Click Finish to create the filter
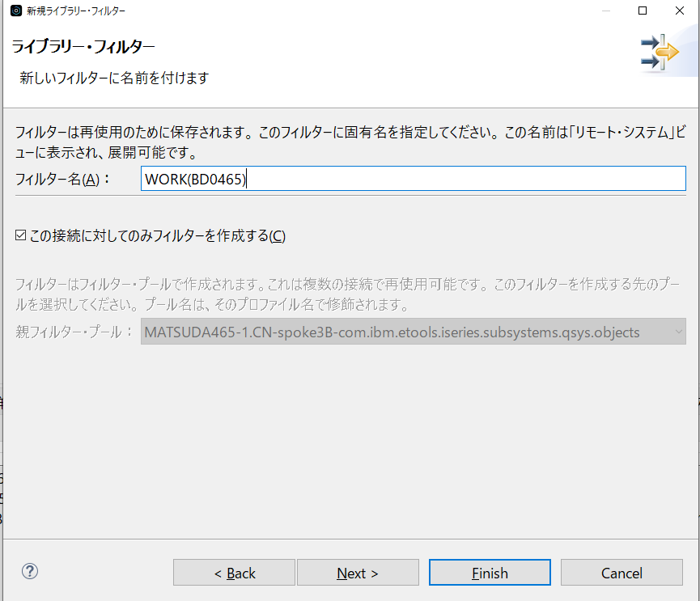 pyautogui.click(x=490, y=573)
